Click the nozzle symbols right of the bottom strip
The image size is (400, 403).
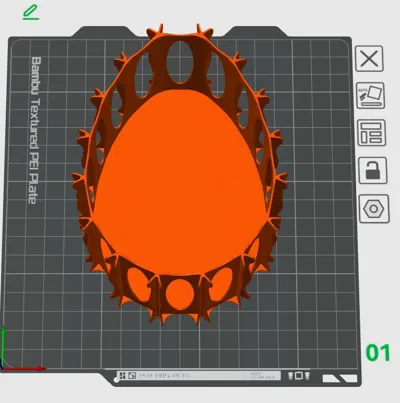[x=299, y=376]
